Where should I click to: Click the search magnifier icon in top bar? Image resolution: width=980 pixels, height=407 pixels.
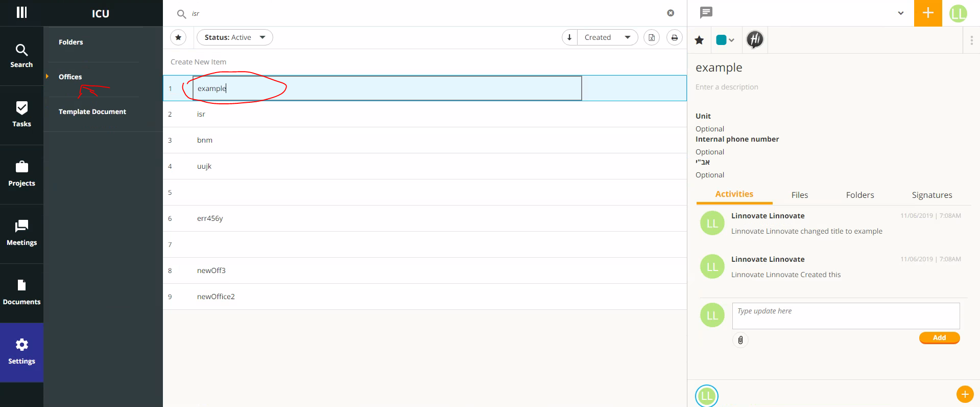tap(181, 14)
